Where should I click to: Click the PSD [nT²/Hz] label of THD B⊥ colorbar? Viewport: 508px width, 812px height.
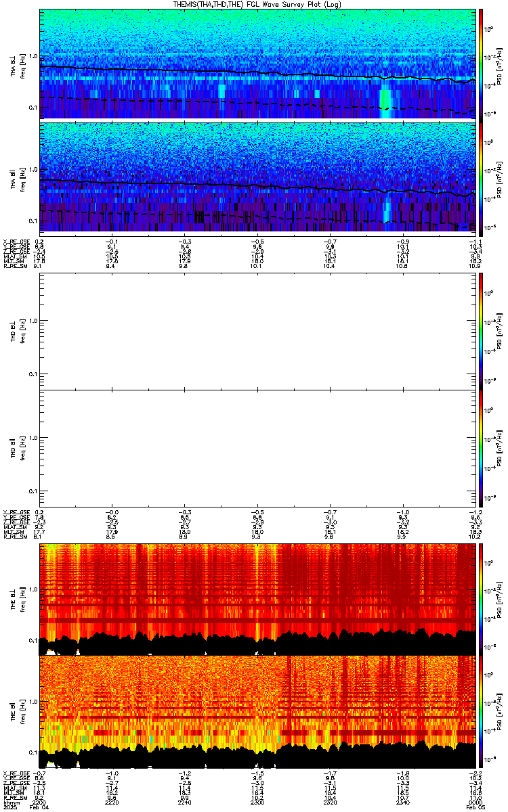500,331
